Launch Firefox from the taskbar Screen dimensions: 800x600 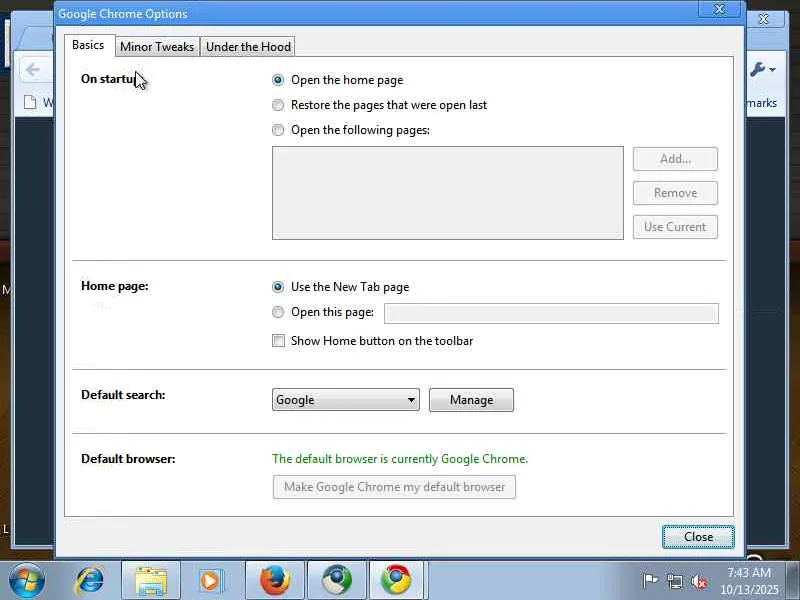point(275,581)
